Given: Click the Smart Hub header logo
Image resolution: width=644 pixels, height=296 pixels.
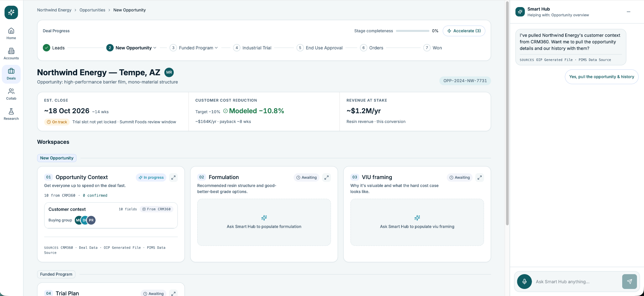Looking at the screenshot, I should pos(520,12).
